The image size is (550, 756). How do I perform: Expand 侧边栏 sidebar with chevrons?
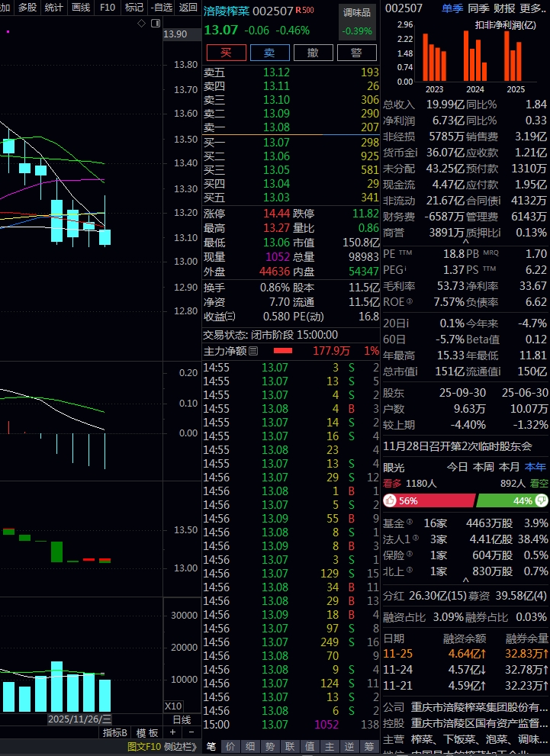point(180,747)
